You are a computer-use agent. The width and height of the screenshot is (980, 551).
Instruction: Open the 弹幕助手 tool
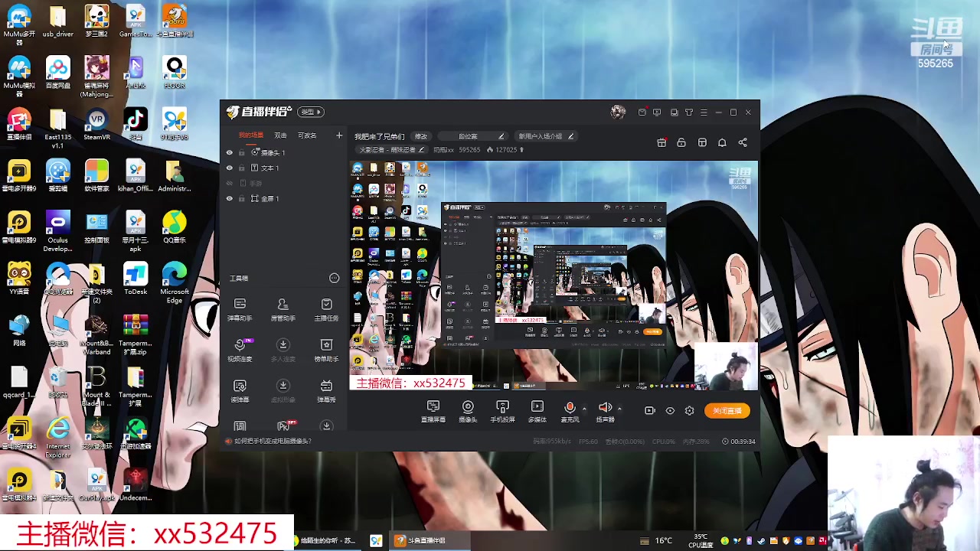click(x=240, y=309)
